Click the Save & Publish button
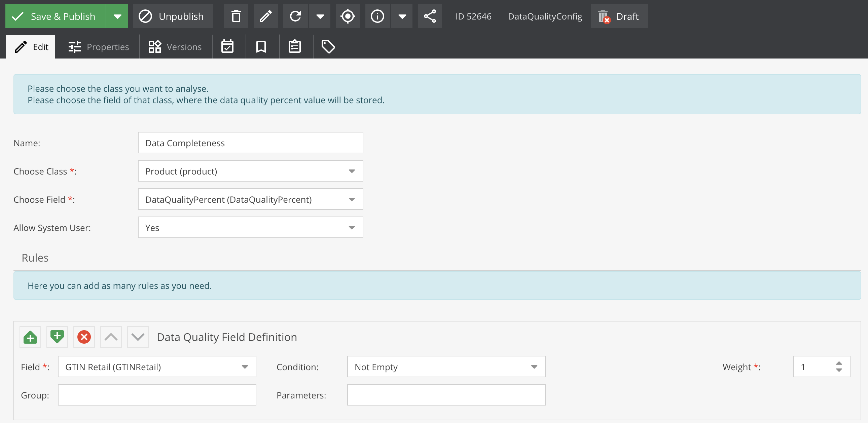868x423 pixels. (55, 16)
